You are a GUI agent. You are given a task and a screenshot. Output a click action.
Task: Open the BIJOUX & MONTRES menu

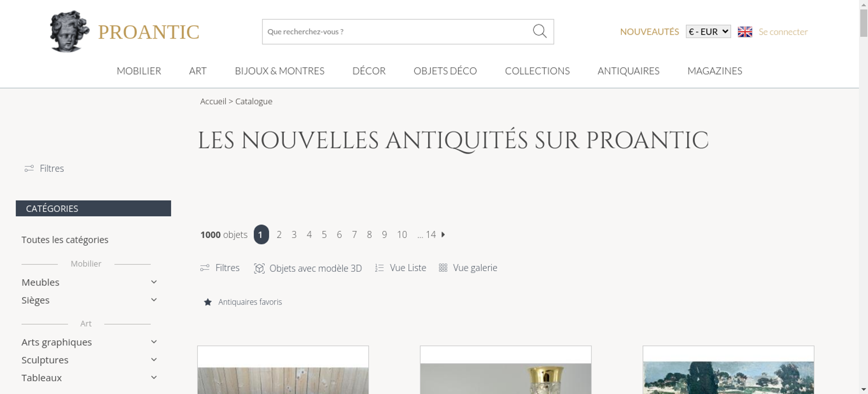point(279,71)
